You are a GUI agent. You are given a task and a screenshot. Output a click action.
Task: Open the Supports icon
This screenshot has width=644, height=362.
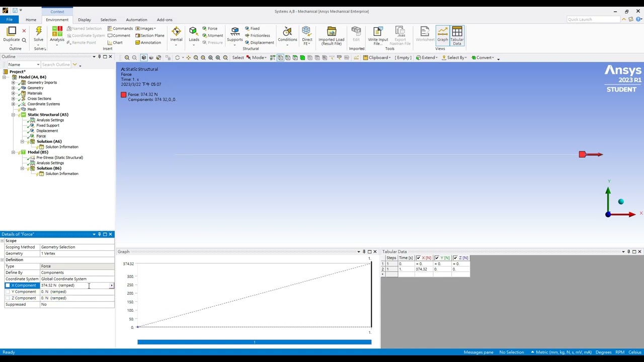coord(235,31)
